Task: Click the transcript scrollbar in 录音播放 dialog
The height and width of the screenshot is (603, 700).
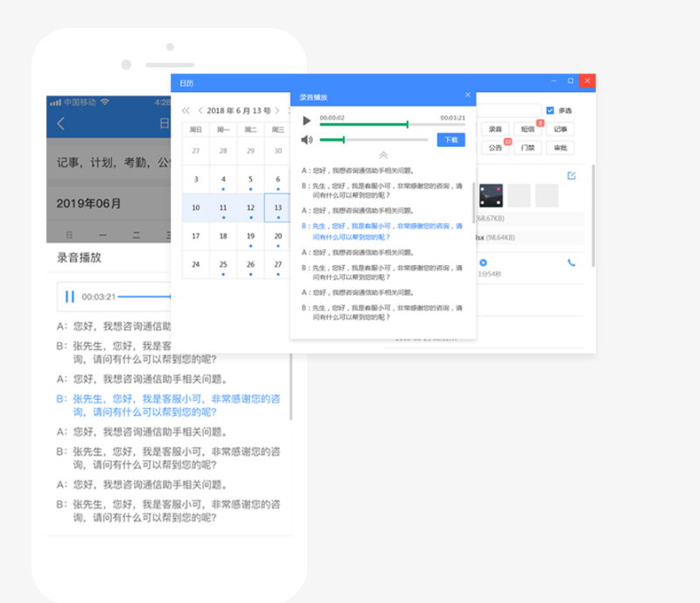Action: (x=473, y=201)
